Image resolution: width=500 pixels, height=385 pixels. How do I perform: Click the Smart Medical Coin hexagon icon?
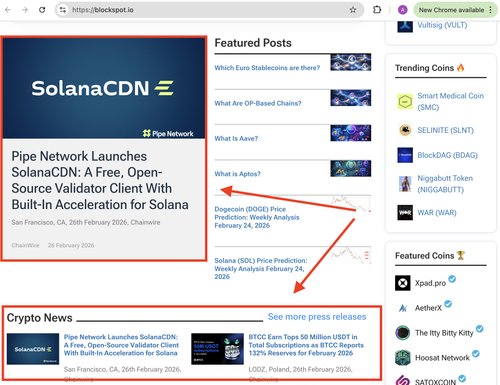[405, 101]
